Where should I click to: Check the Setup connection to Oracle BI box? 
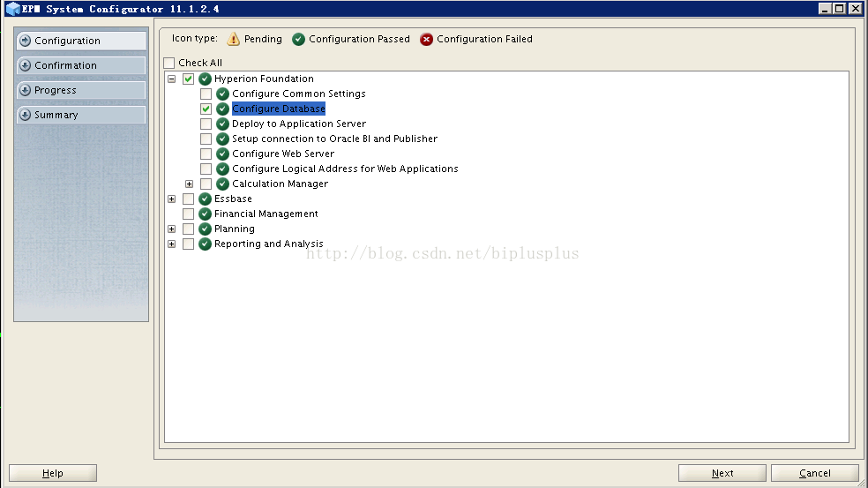click(x=206, y=139)
